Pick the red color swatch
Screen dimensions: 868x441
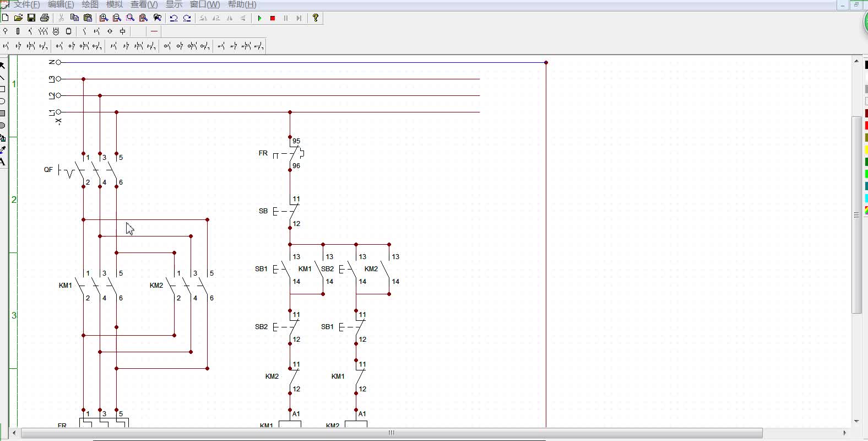tap(866, 126)
